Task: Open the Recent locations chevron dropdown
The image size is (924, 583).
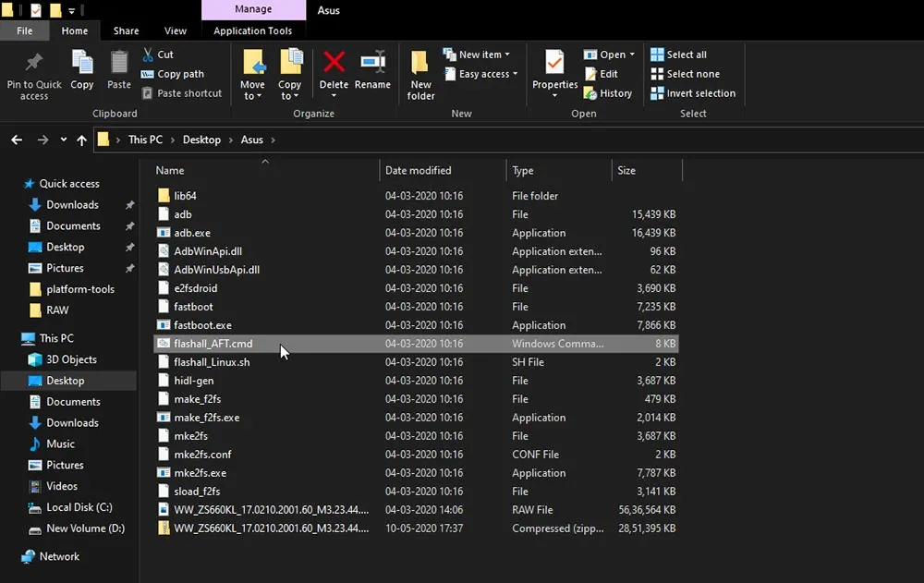Action: pos(63,140)
